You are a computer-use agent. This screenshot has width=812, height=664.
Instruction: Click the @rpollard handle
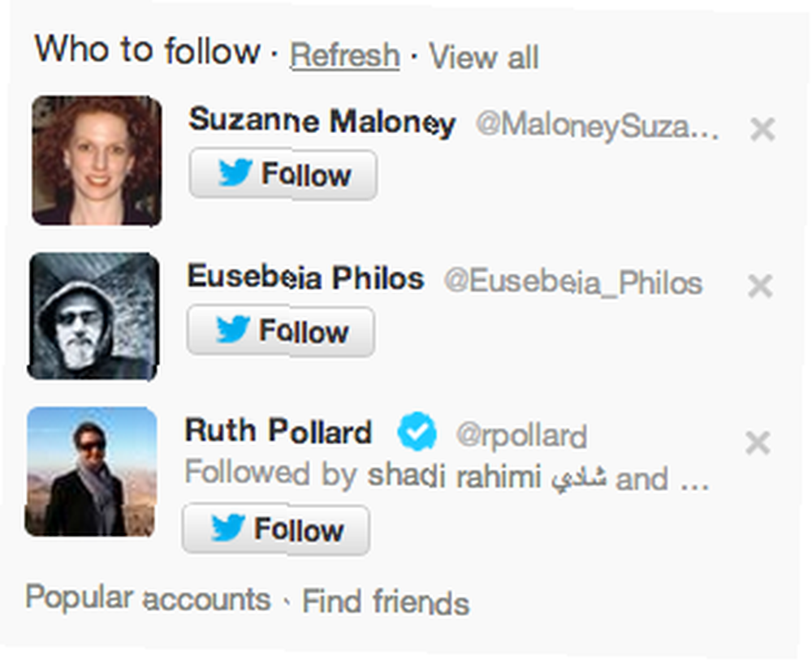tap(521, 435)
